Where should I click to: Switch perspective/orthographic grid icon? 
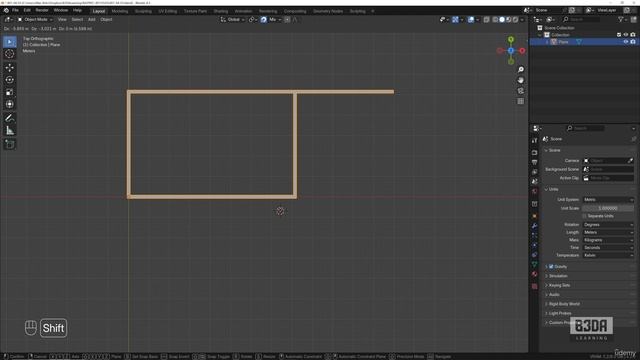(520, 101)
